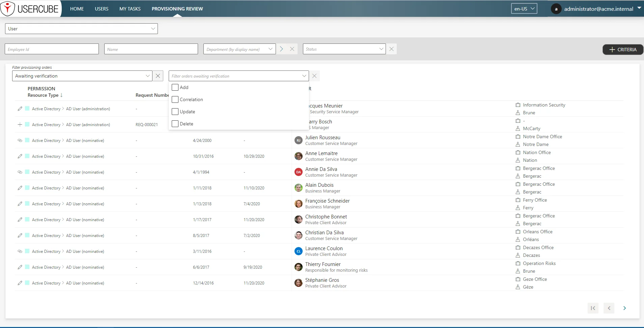Screen dimensions: 644x328
Task: Click correlation icon in Annie Da Silva's row
Action: tap(20, 172)
